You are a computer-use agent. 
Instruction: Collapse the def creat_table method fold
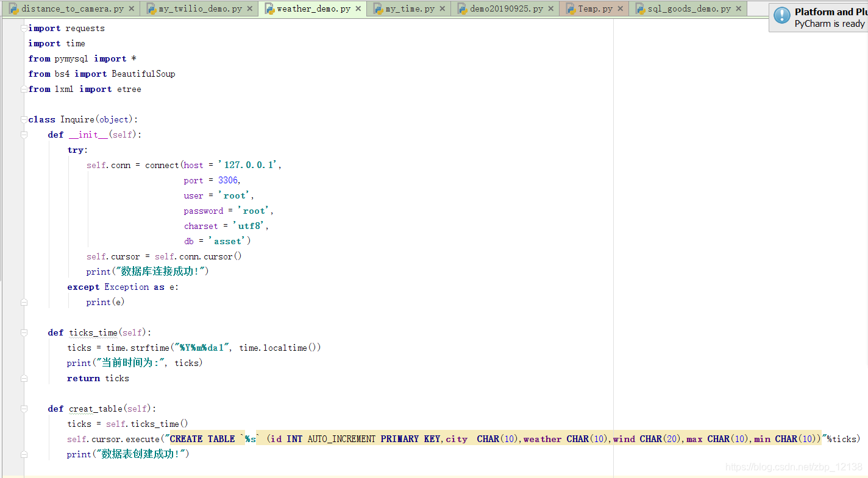click(24, 409)
